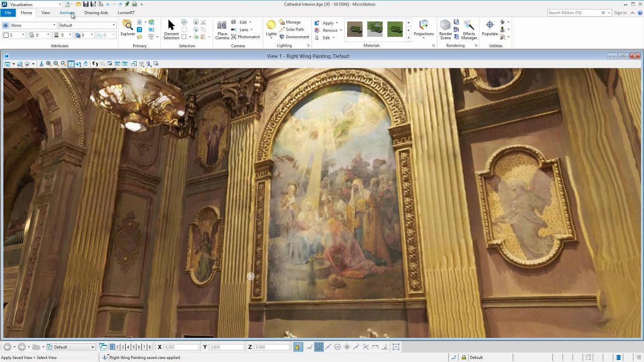Select the middle bench material thumbnail
The image size is (644, 362).
click(x=375, y=29)
